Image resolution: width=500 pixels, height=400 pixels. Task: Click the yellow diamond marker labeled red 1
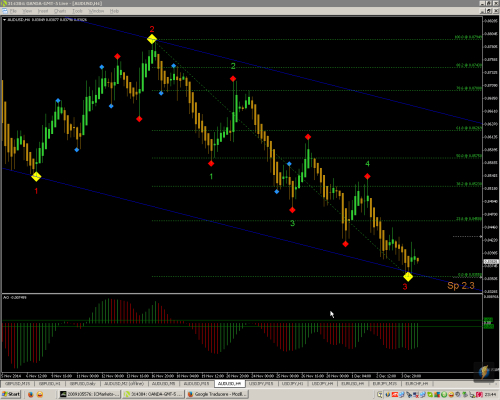(x=36, y=177)
